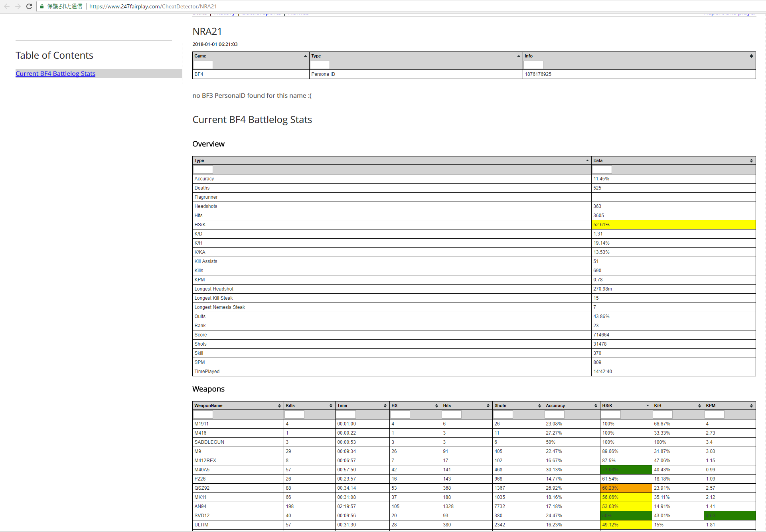Sort weapons table by KPM column
The image size is (766, 532).
pos(729,405)
